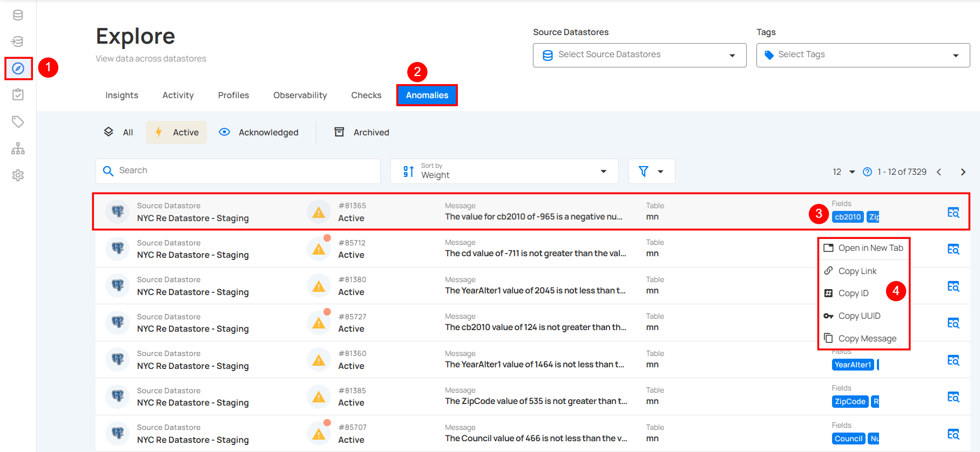
Task: Open the Sort by Weight dropdown
Action: (504, 172)
